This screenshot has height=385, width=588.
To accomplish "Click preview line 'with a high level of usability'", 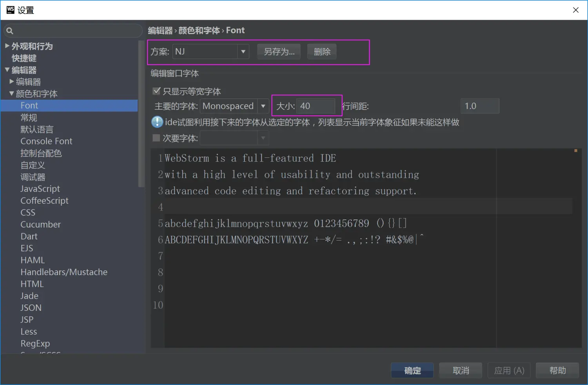I will click(x=292, y=175).
